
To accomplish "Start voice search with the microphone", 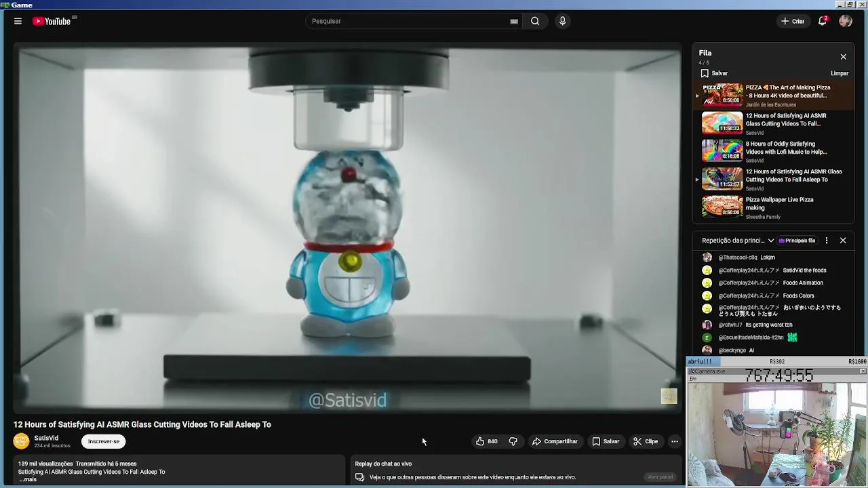I will pos(562,21).
